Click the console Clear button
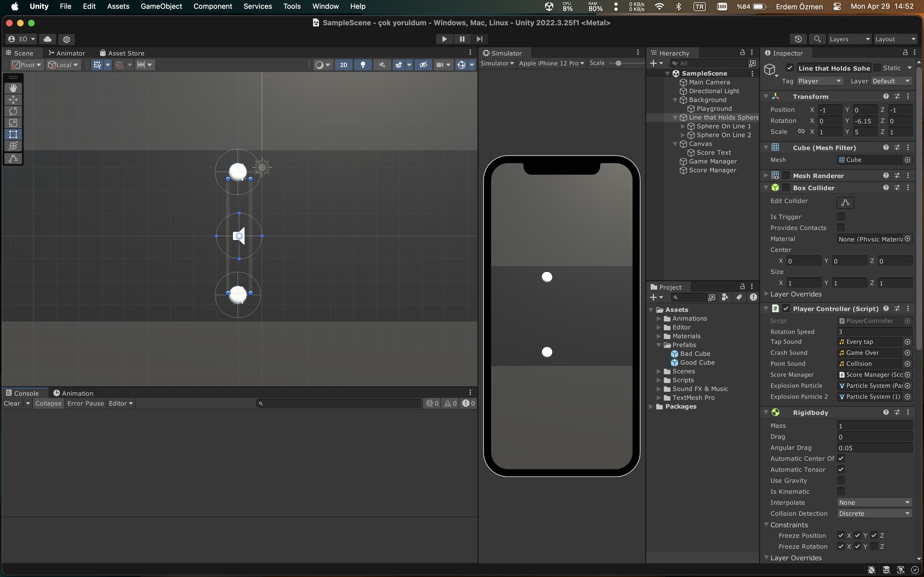 click(x=12, y=403)
